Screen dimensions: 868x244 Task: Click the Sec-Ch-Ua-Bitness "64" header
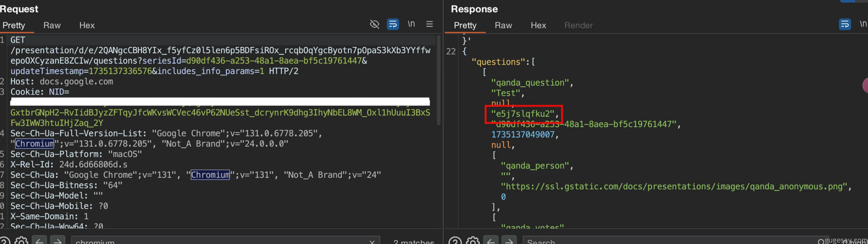tap(66, 185)
